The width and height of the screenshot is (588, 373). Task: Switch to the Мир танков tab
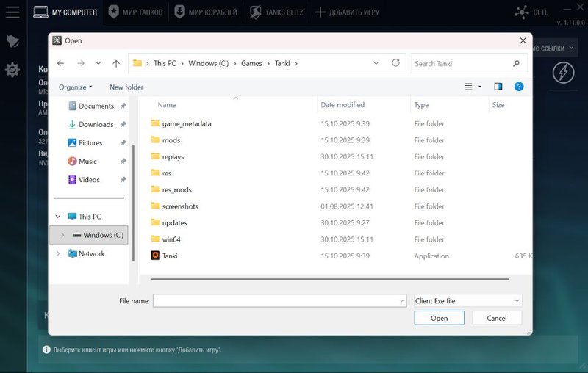tap(136, 12)
